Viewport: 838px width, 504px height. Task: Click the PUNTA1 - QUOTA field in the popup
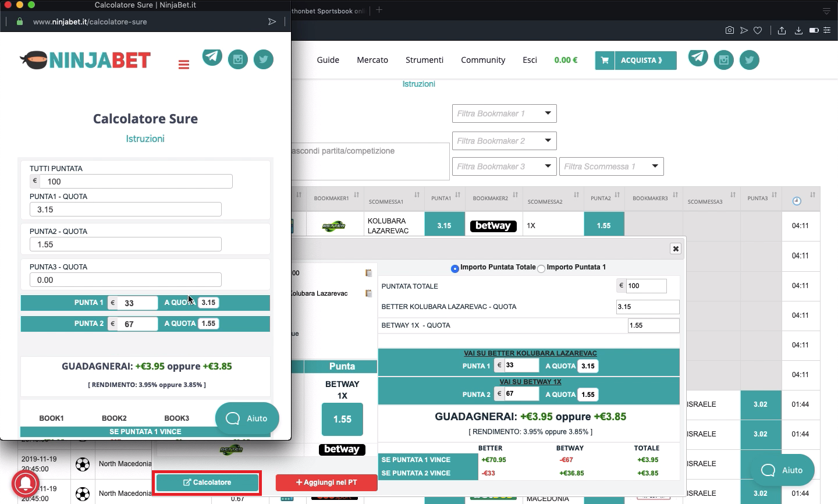[126, 210]
